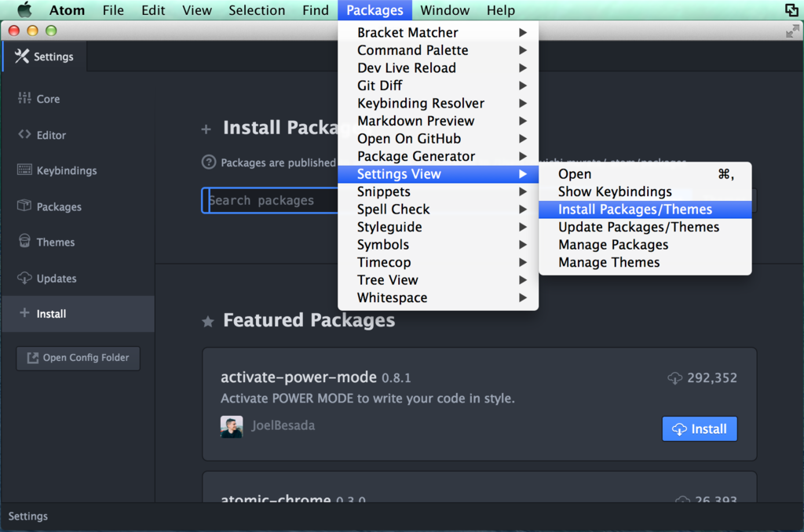Click the Settings tab wrench icon

tap(21, 56)
